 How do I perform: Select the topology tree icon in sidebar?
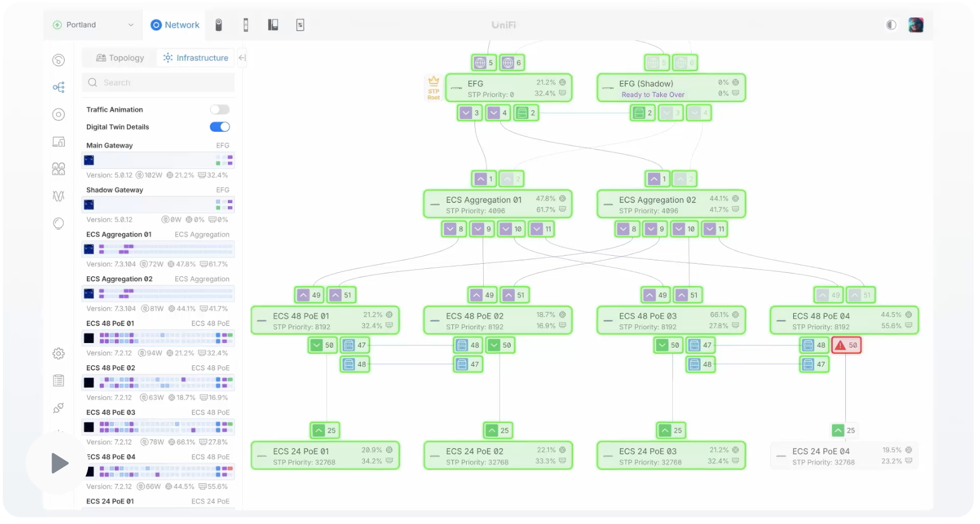[58, 87]
